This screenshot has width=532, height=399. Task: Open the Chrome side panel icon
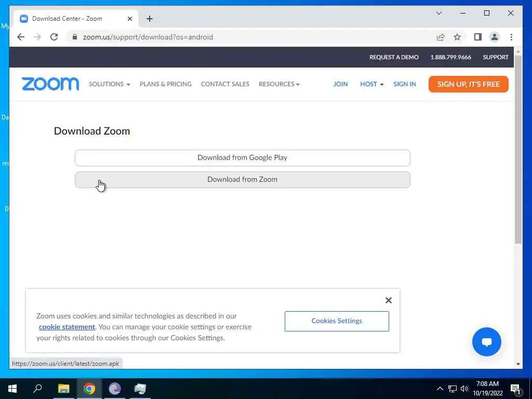point(478,37)
